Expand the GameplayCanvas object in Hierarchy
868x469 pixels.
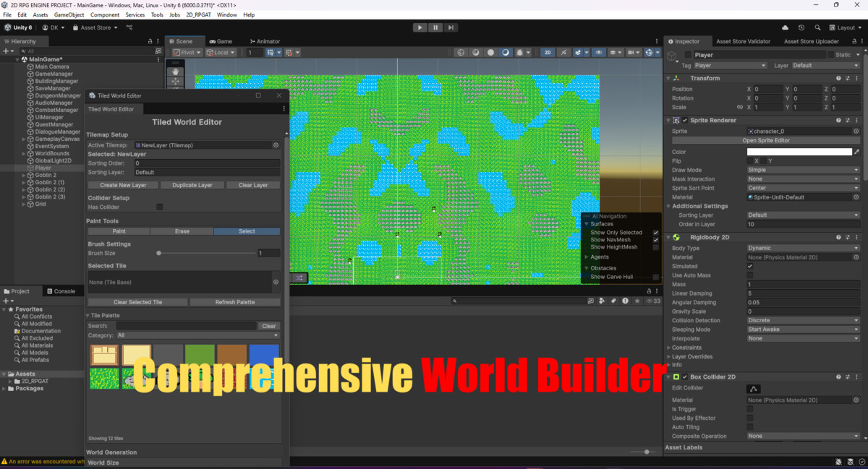click(24, 139)
